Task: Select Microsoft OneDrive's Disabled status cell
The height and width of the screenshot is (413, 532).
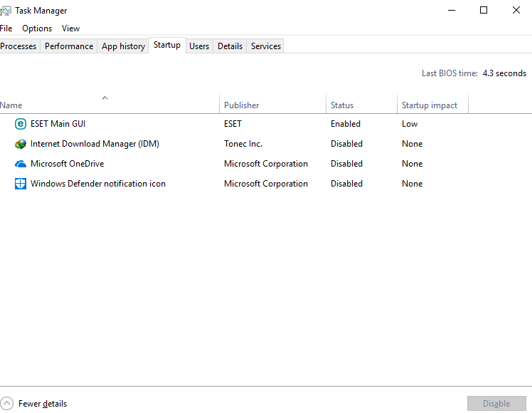Action: (x=346, y=164)
